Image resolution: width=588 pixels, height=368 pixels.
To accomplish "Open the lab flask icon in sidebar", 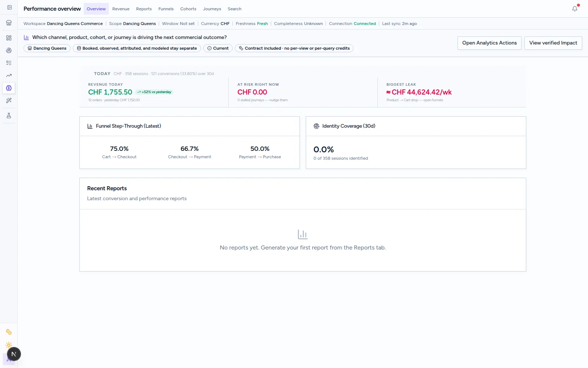I will (9, 116).
